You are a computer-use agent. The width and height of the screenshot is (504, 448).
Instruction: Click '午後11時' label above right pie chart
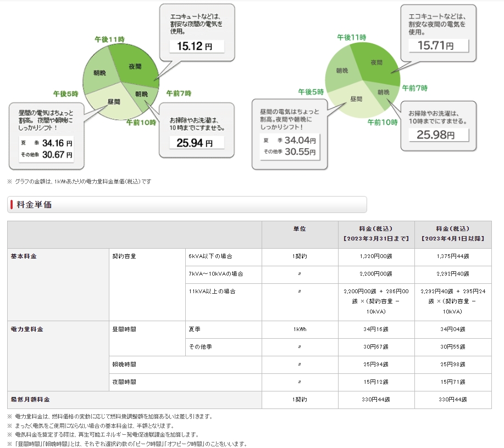coord(352,37)
